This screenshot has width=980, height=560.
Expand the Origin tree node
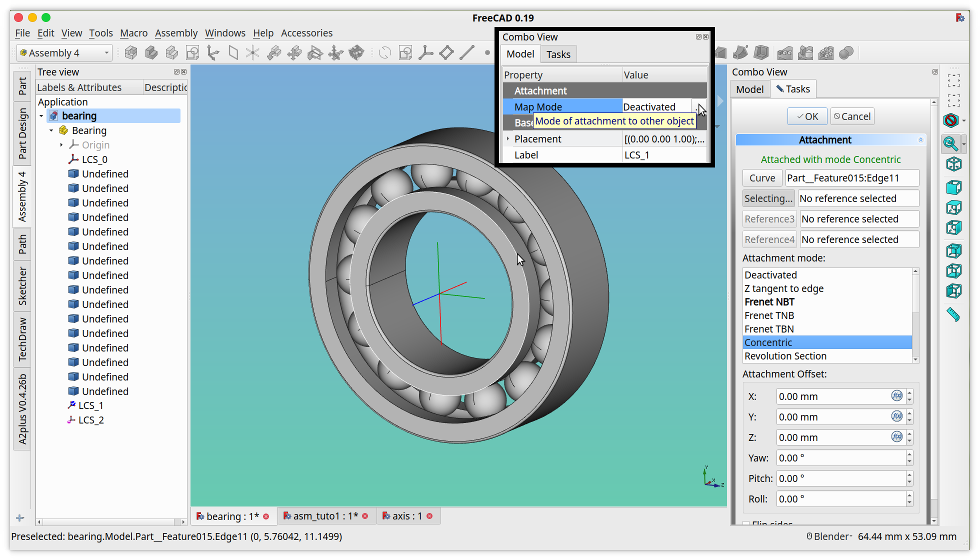pyautogui.click(x=61, y=145)
